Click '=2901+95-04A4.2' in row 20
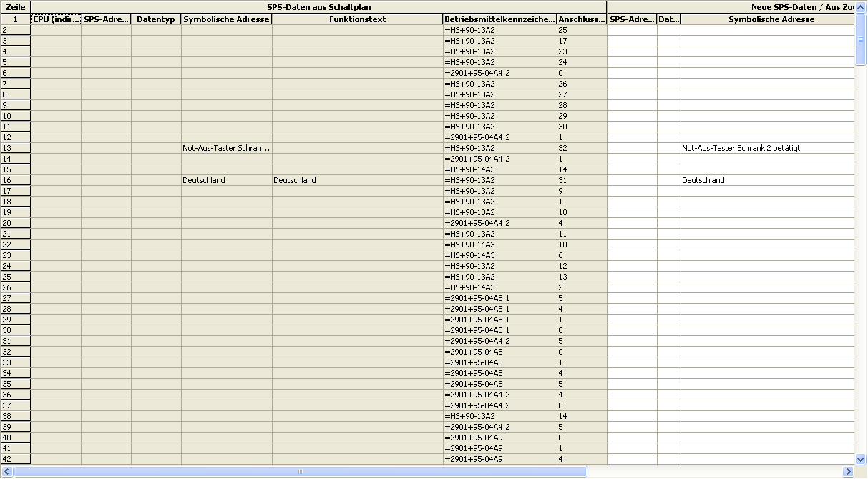This screenshot has width=868, height=479. click(499, 223)
